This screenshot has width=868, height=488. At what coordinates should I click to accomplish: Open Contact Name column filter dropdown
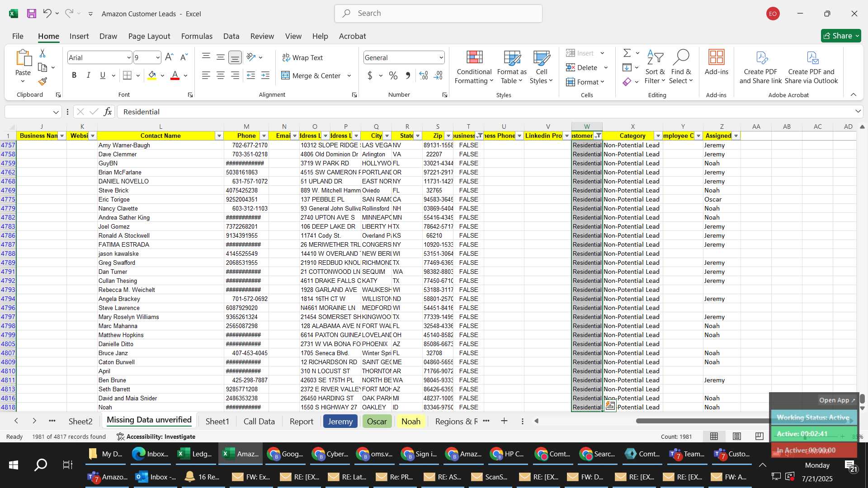tap(219, 136)
